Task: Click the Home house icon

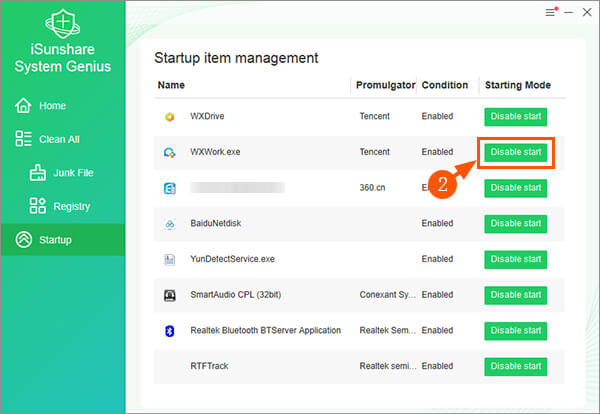Action: [x=23, y=105]
